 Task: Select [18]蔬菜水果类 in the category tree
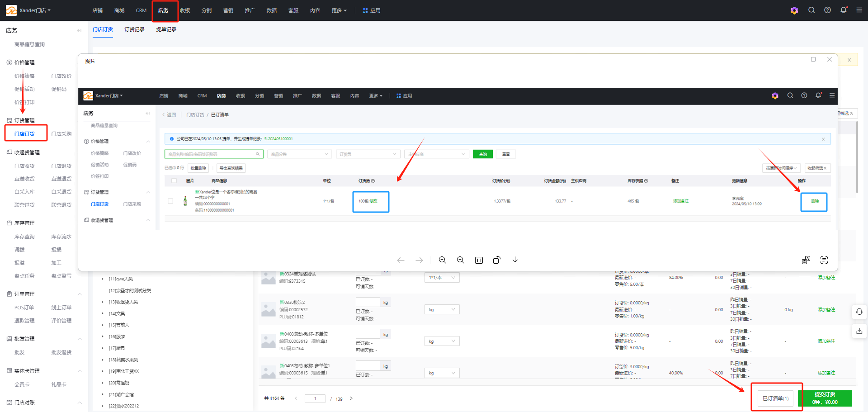pyautogui.click(x=123, y=360)
